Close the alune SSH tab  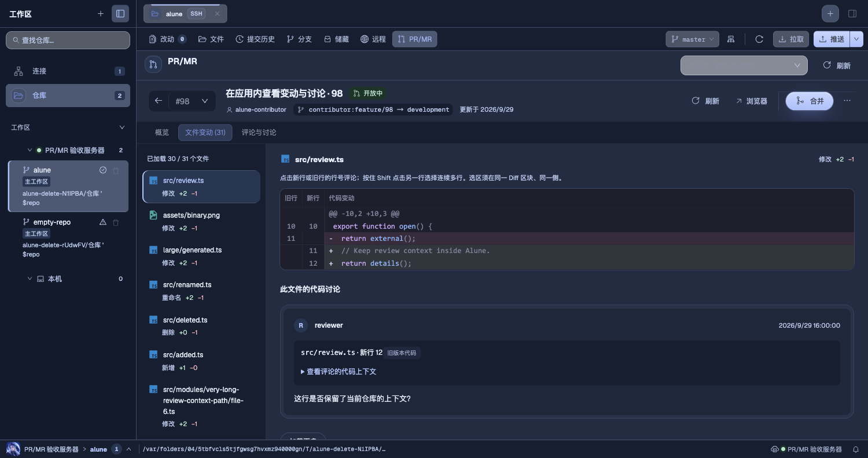click(217, 14)
